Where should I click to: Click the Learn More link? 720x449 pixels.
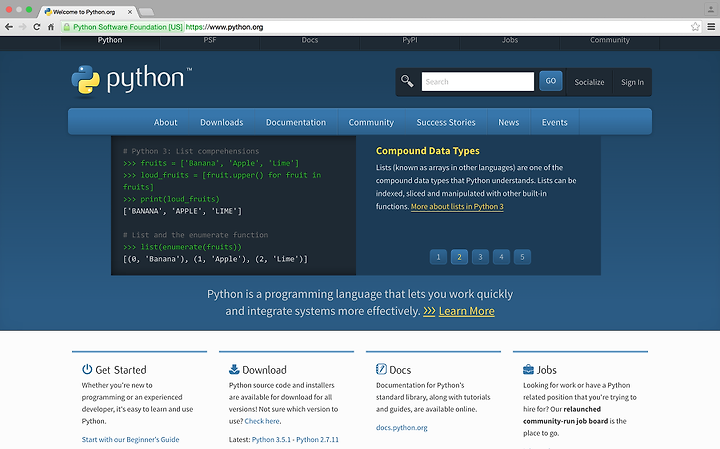(467, 311)
